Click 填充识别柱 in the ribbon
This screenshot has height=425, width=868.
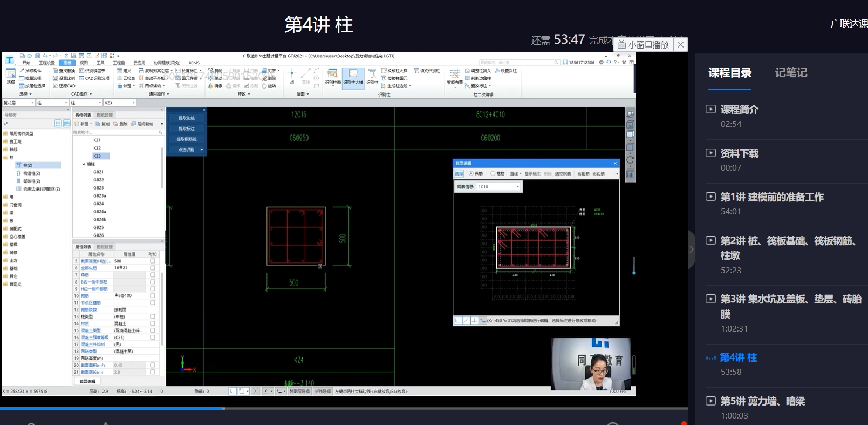427,71
